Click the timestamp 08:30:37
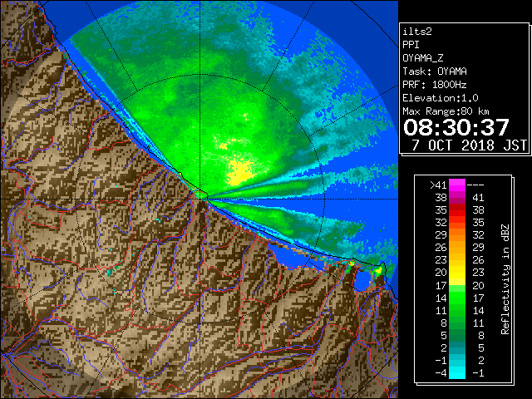This screenshot has height=399, width=532. (x=456, y=127)
